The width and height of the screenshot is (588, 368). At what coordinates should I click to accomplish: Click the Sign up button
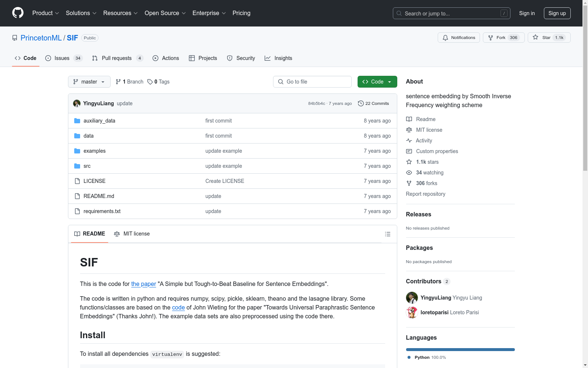tap(557, 13)
